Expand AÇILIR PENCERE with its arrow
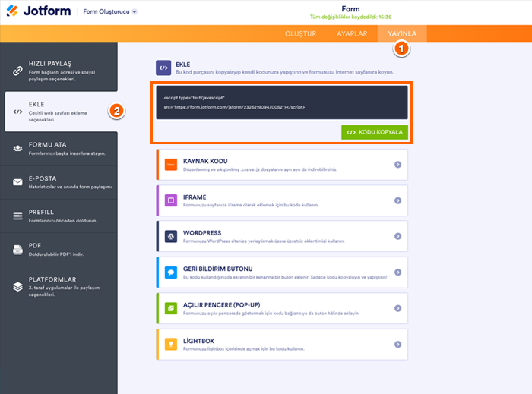This screenshot has width=532, height=394. click(x=398, y=308)
